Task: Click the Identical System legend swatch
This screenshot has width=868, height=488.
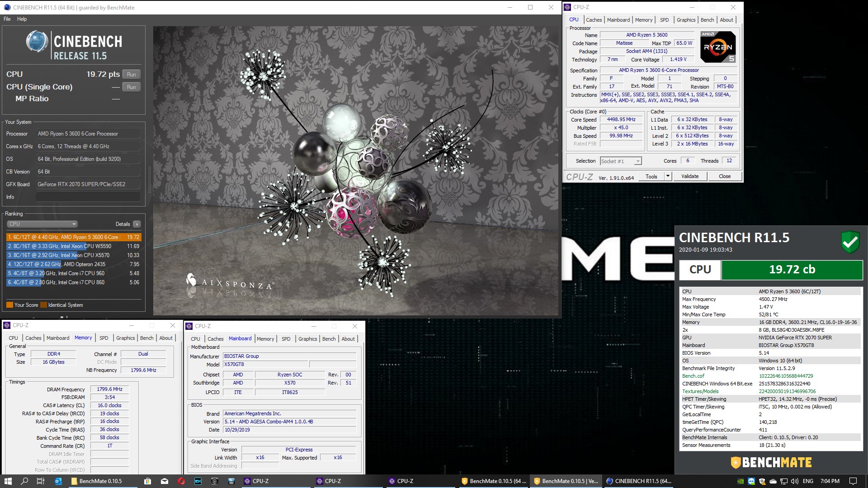Action: (x=43, y=305)
